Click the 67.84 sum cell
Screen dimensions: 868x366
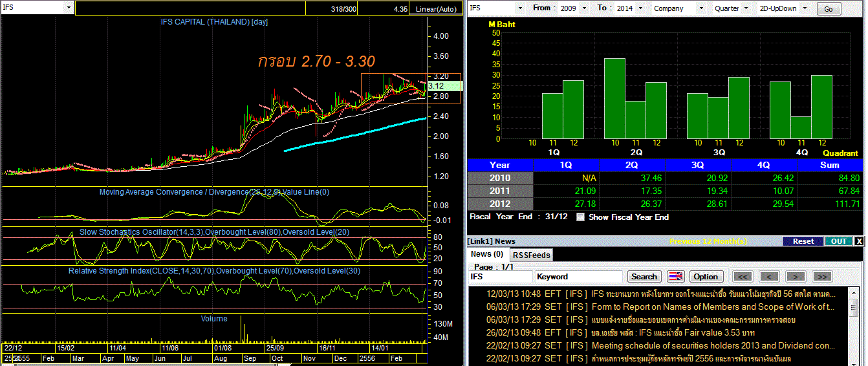[x=830, y=191]
